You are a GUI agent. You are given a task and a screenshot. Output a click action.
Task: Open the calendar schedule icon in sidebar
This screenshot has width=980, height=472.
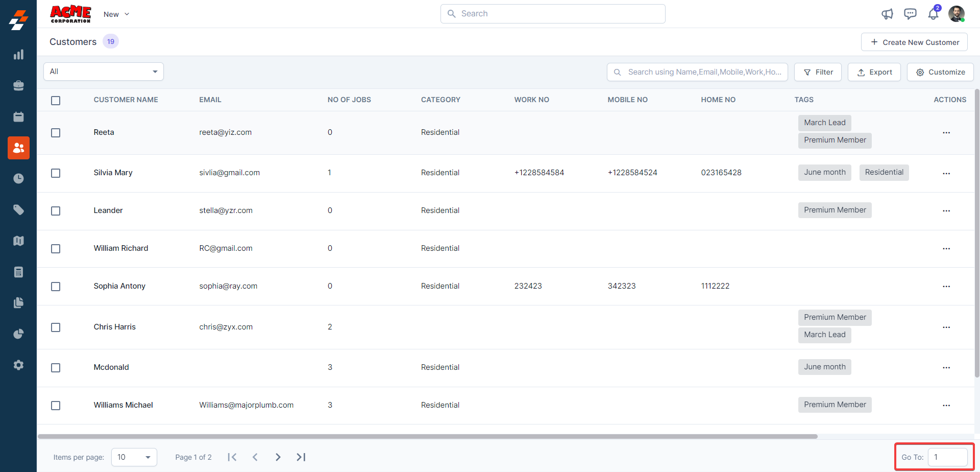click(x=18, y=117)
